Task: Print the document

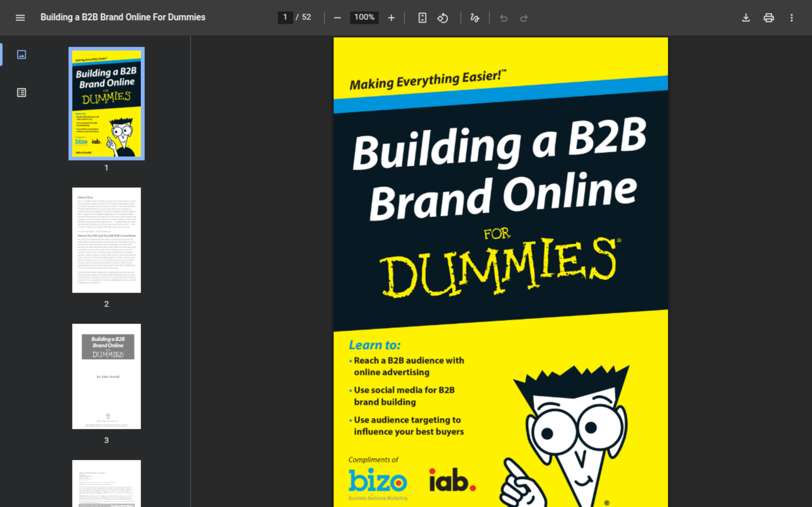Action: (x=768, y=18)
